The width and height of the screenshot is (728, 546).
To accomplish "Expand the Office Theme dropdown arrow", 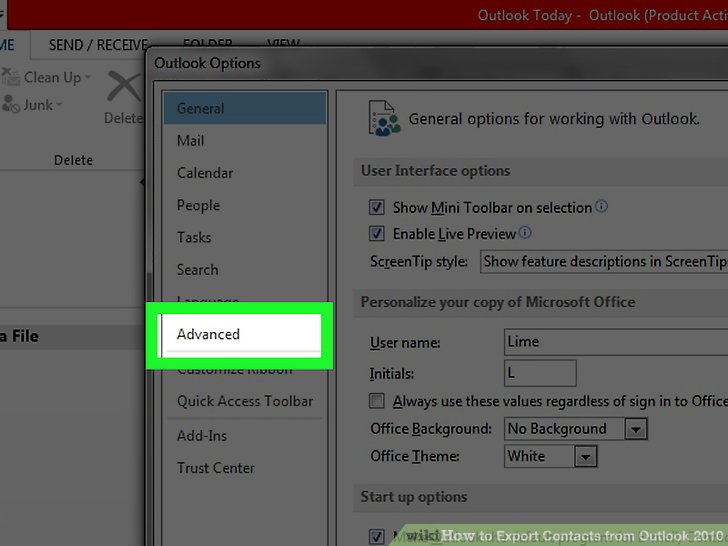I will pos(585,456).
